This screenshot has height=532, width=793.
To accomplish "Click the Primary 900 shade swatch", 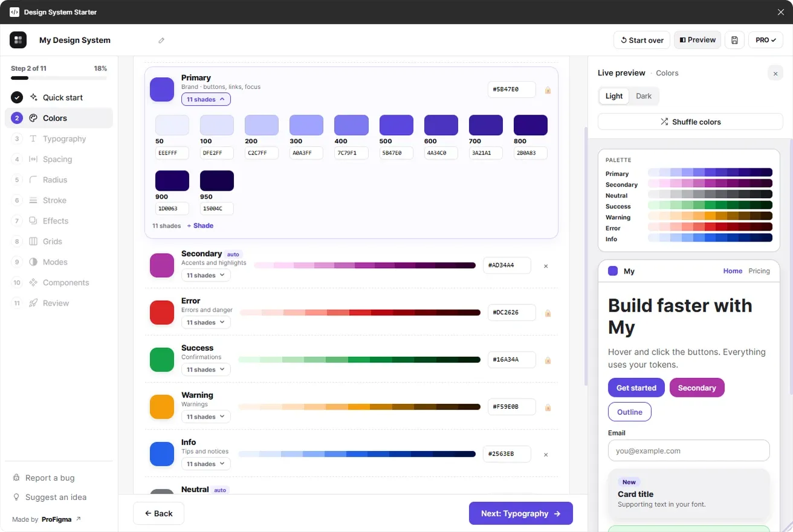I will (x=172, y=181).
